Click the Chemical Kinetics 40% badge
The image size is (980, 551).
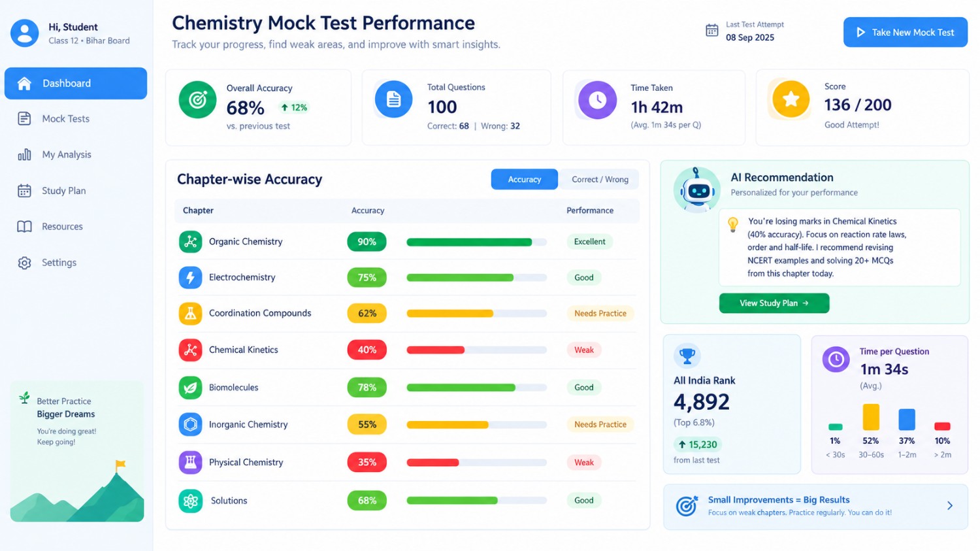click(367, 350)
